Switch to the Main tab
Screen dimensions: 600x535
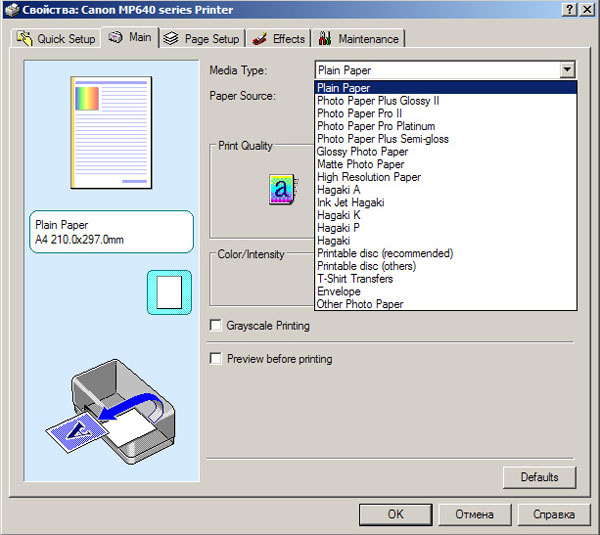tap(130, 37)
